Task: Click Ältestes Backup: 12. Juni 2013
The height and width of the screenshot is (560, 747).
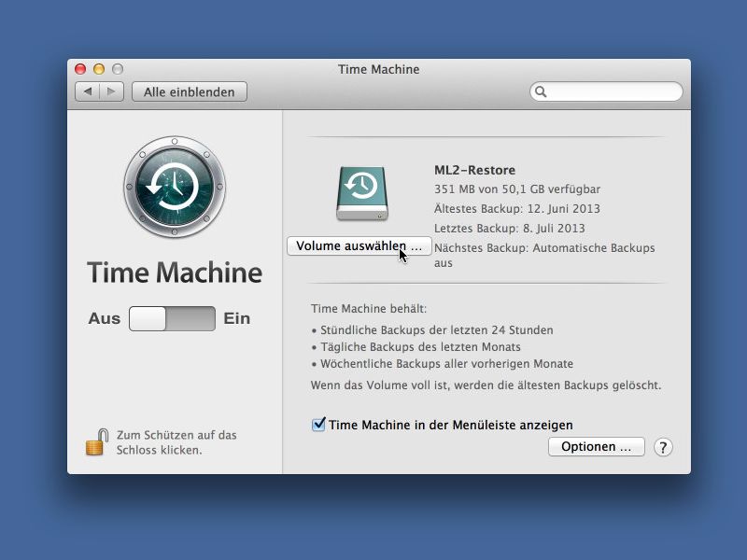Action: click(517, 208)
